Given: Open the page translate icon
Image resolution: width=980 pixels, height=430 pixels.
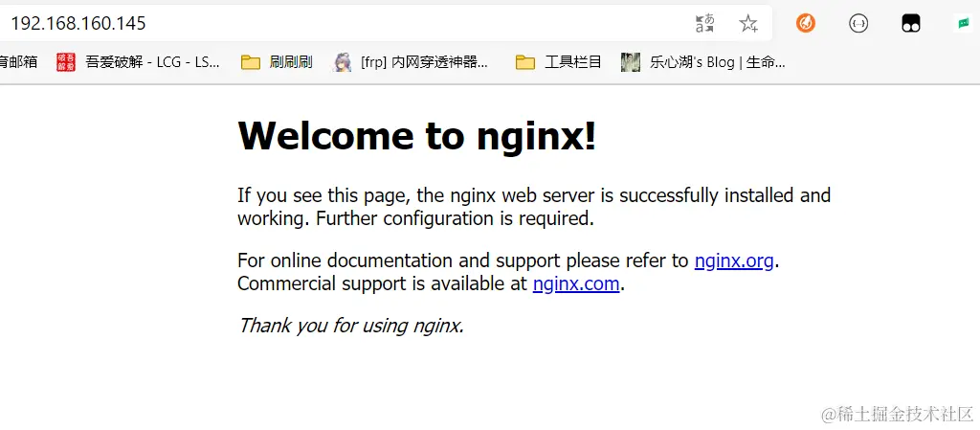Looking at the screenshot, I should tap(705, 24).
